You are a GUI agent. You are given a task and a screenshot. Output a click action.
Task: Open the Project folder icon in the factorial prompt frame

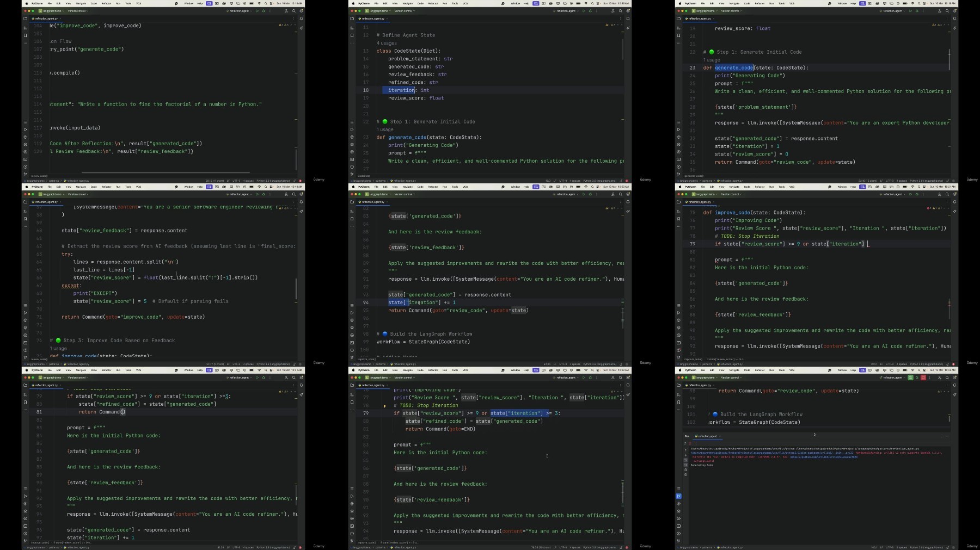pos(25,18)
